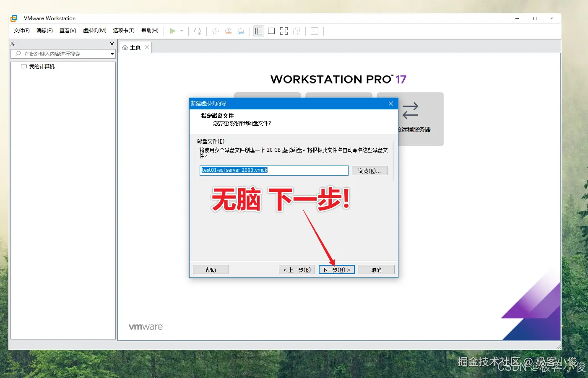Screen dimensions: 588x378
Task: Click the full screen mode icon
Action: [x=284, y=31]
